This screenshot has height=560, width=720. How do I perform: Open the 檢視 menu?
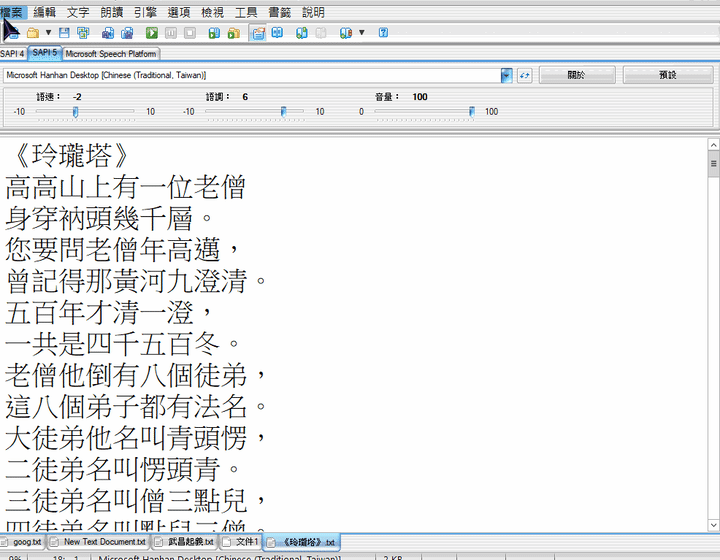point(212,12)
